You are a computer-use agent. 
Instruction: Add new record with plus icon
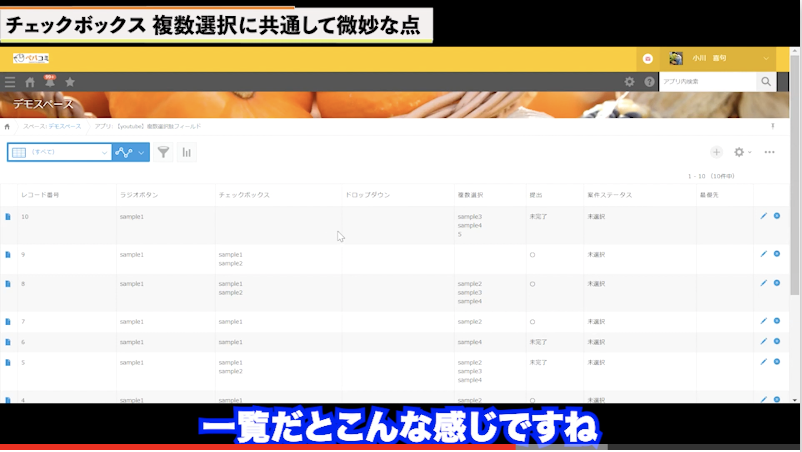[x=716, y=152]
